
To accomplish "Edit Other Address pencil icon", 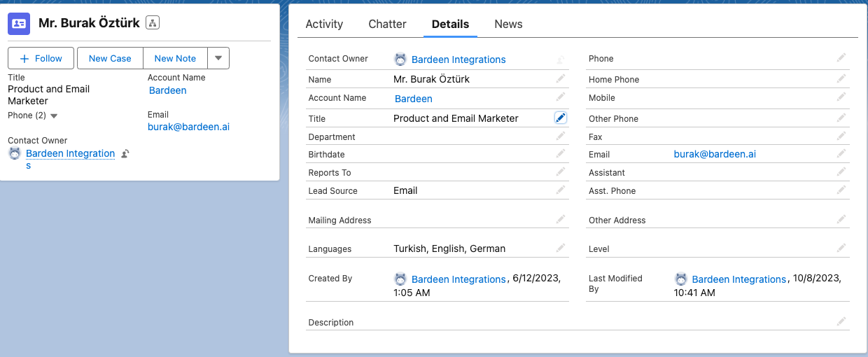I will [x=841, y=219].
